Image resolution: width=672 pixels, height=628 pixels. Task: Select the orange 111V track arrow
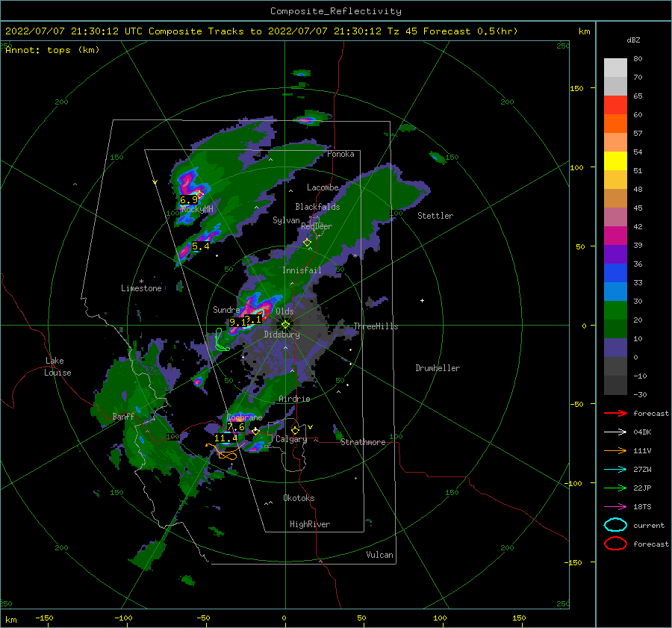615,450
